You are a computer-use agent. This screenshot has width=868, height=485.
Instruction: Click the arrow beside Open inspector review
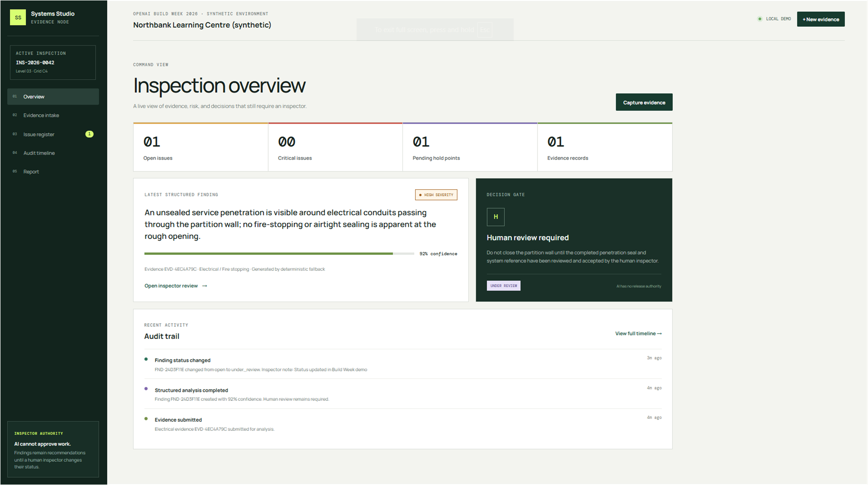tap(205, 286)
